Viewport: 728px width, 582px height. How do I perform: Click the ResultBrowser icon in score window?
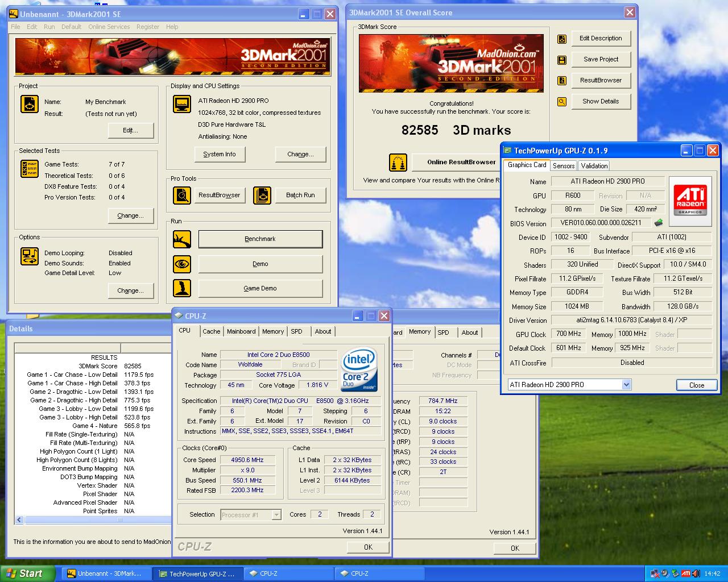562,81
